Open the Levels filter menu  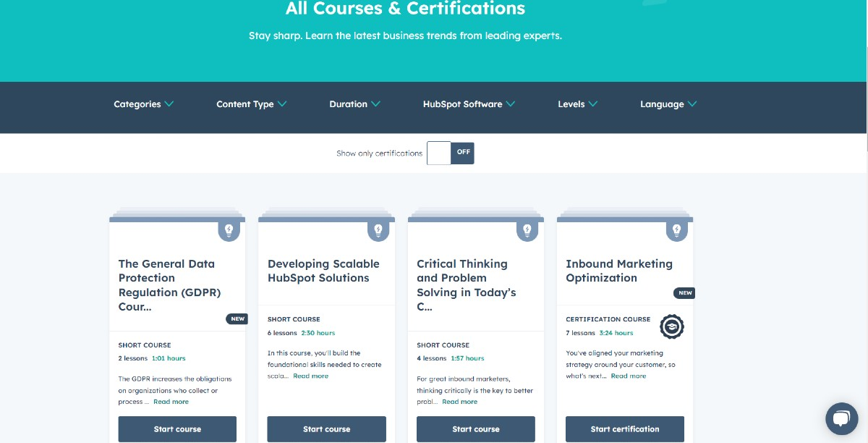coord(577,104)
